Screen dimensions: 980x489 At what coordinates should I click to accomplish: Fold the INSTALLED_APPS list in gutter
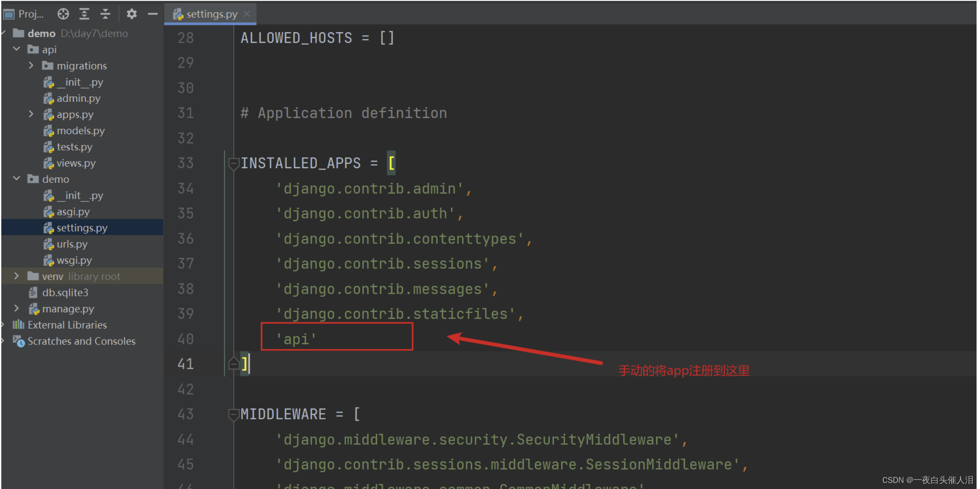233,163
